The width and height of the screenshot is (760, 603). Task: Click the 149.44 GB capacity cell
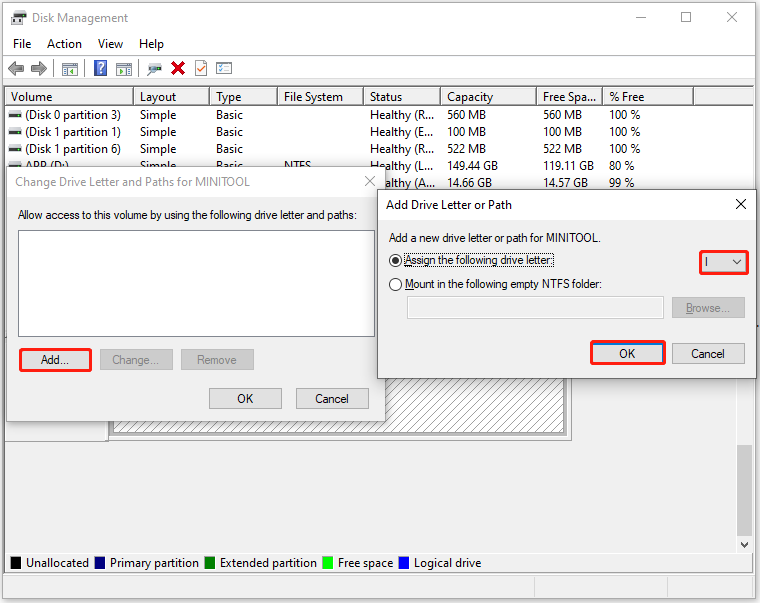473,166
